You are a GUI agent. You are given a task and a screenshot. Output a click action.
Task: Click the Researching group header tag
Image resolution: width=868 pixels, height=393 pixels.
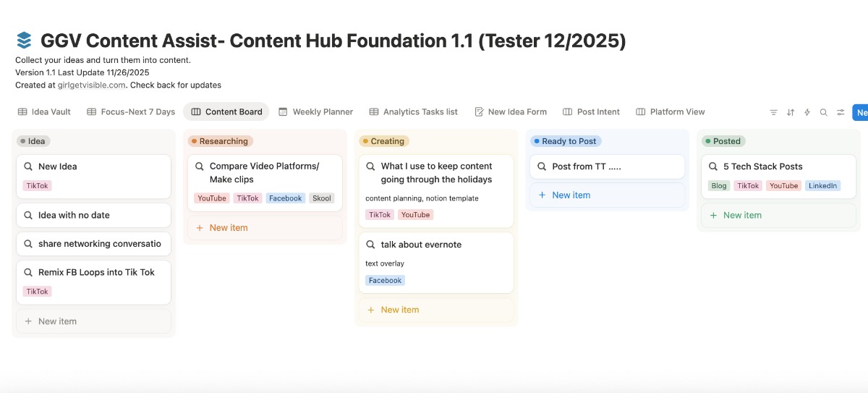point(221,141)
